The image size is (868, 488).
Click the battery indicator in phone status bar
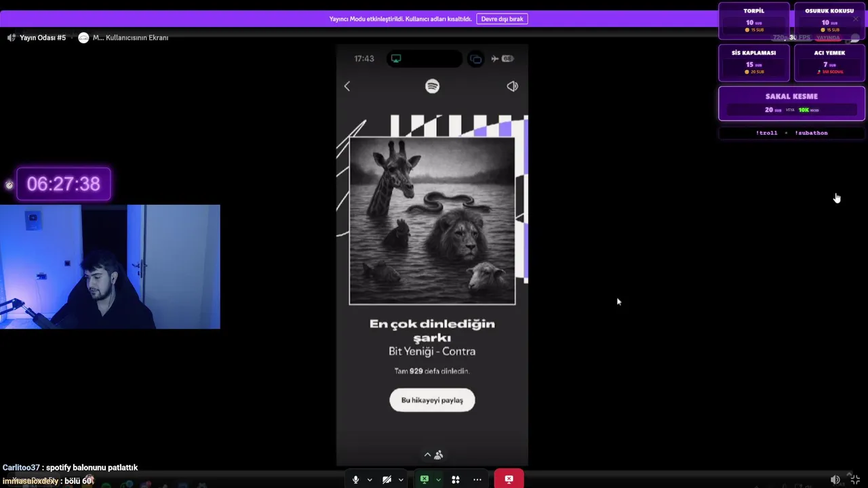tap(507, 58)
